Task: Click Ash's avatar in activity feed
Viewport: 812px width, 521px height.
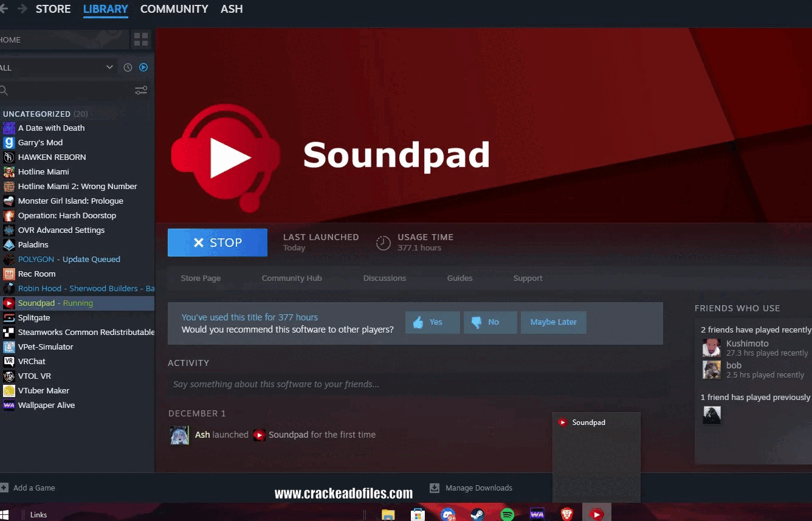Action: click(179, 435)
